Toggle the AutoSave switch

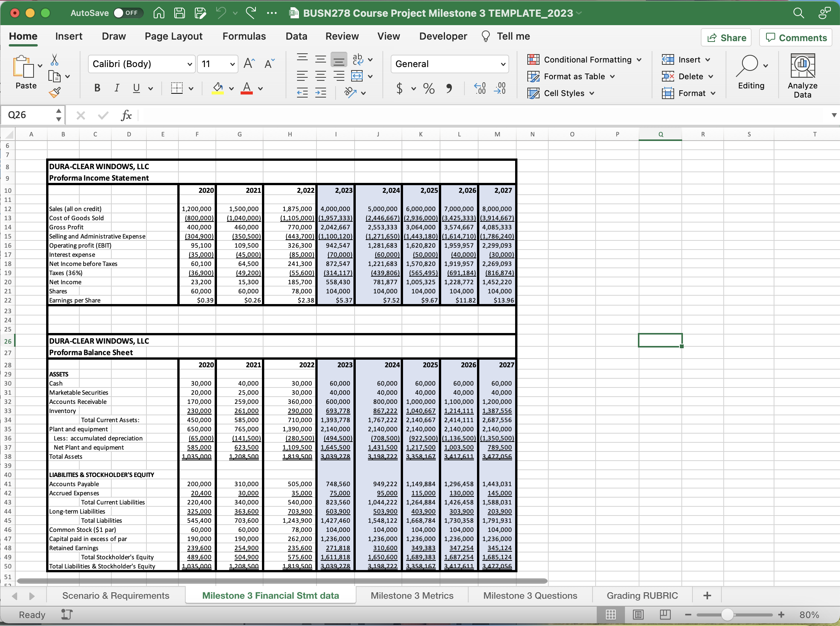click(x=128, y=13)
